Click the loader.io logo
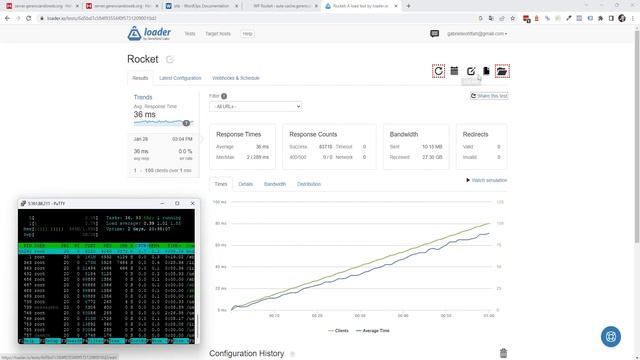The width and height of the screenshot is (640, 360). pyautogui.click(x=149, y=33)
